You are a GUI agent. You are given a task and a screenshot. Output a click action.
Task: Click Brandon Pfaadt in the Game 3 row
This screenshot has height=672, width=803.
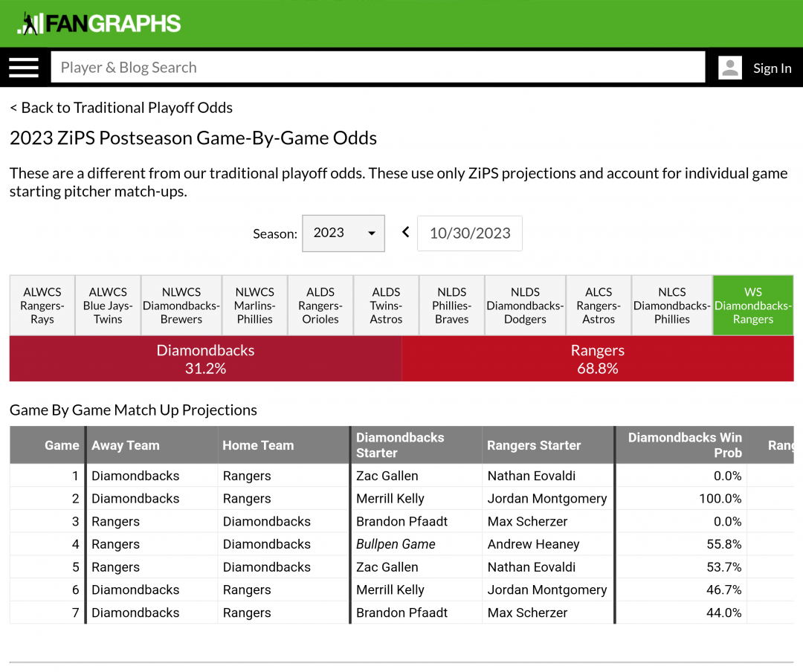click(402, 521)
